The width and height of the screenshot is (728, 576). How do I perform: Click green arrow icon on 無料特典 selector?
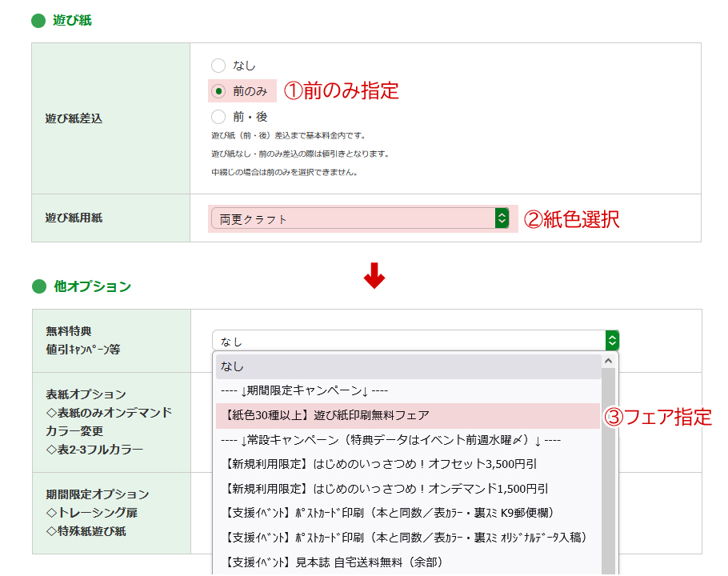coord(612,341)
